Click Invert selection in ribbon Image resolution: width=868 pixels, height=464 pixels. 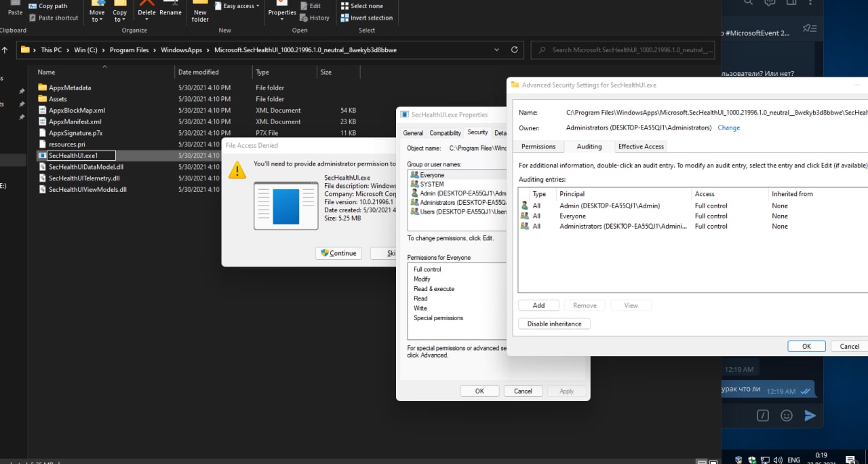[x=366, y=18]
